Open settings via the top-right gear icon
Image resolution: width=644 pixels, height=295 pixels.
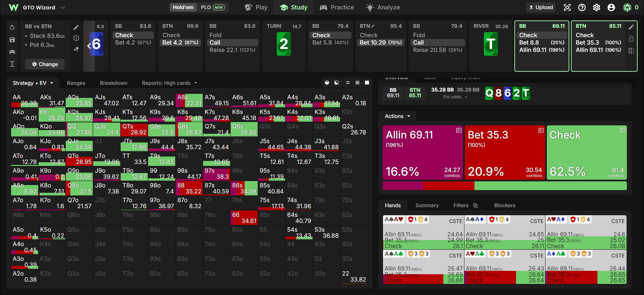[597, 7]
